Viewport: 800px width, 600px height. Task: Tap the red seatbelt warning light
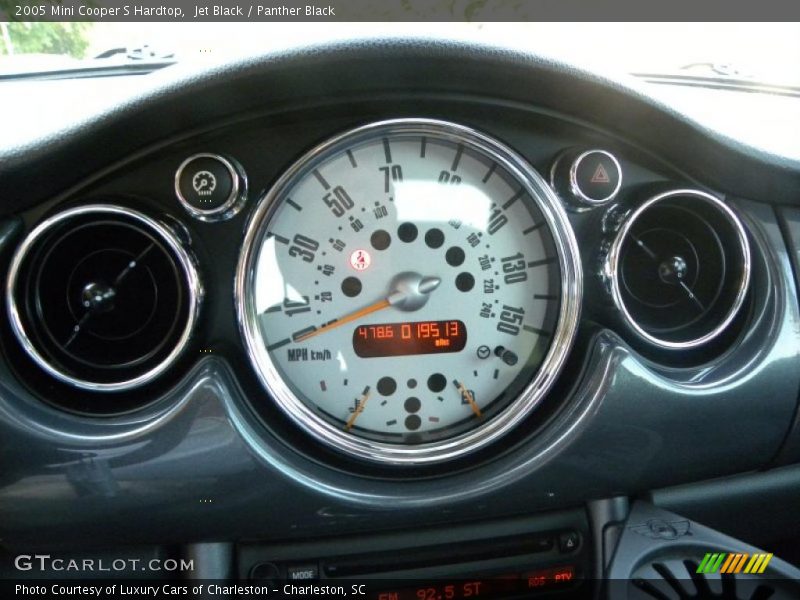361,260
